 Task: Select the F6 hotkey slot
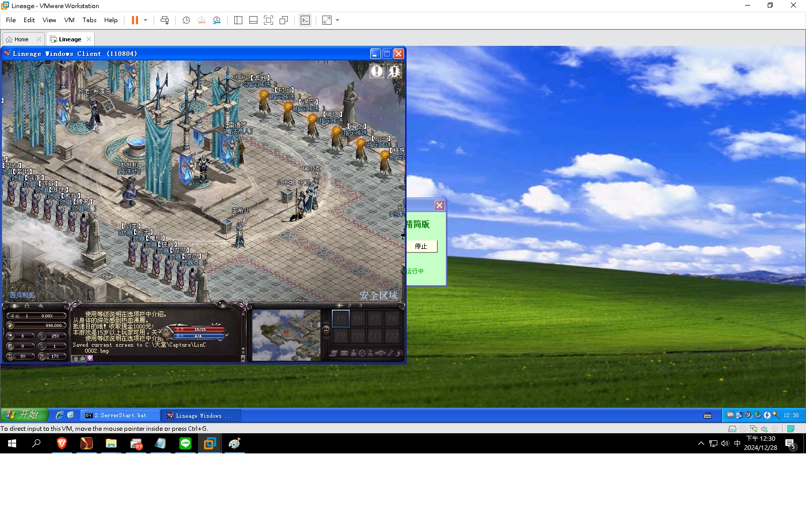(x=358, y=318)
